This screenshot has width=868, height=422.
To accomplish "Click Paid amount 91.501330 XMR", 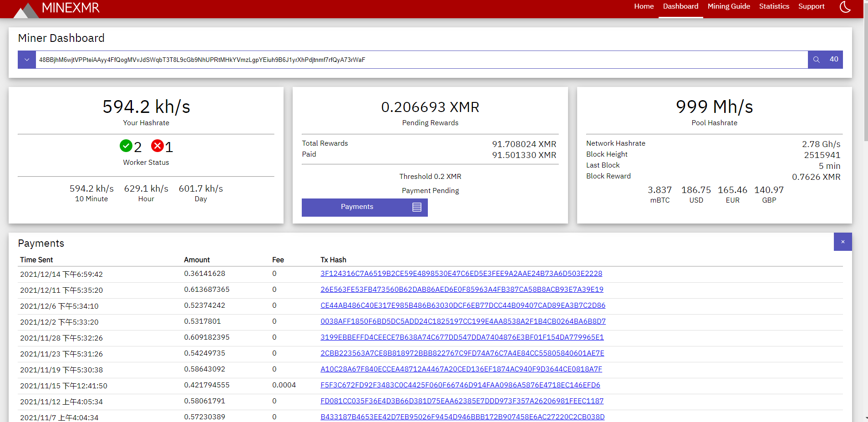I will click(524, 155).
